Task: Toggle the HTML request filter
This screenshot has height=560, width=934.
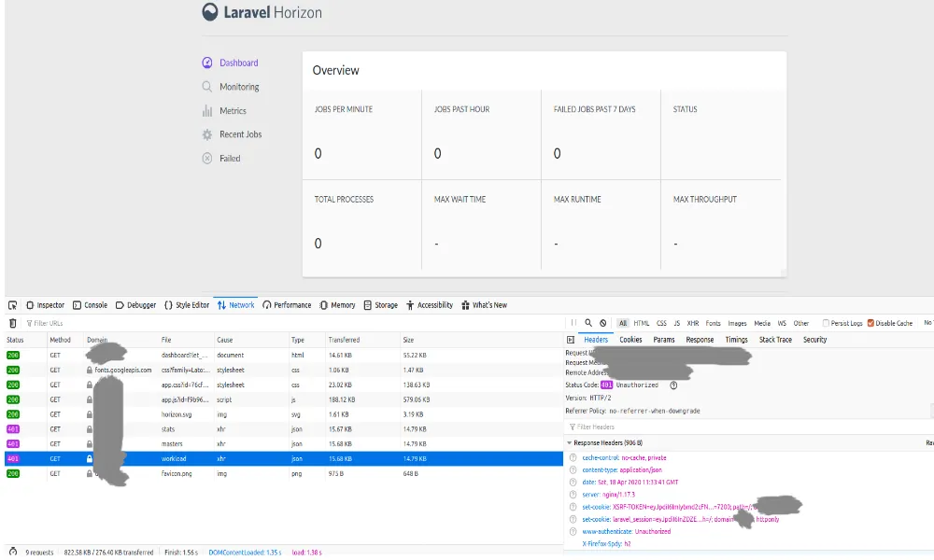Action: (642, 323)
